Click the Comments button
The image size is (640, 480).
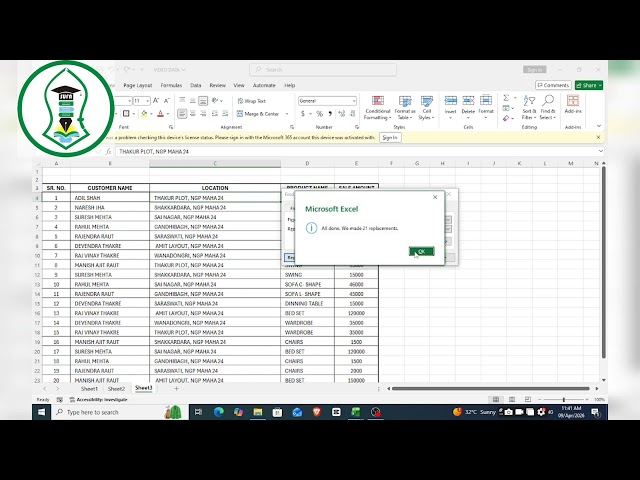(553, 85)
